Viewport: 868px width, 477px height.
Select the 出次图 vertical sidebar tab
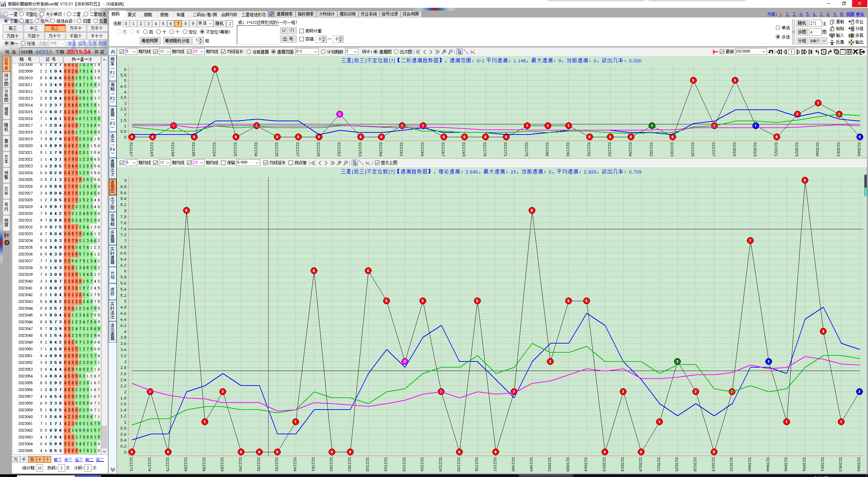[x=113, y=203]
